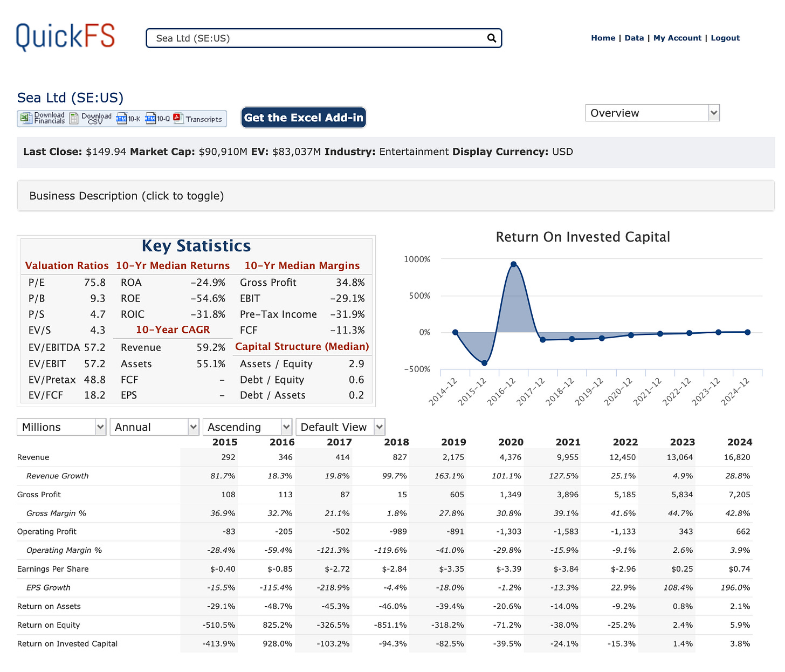785x672 pixels.
Task: Click the 10-Year CAGR heading
Action: [173, 330]
